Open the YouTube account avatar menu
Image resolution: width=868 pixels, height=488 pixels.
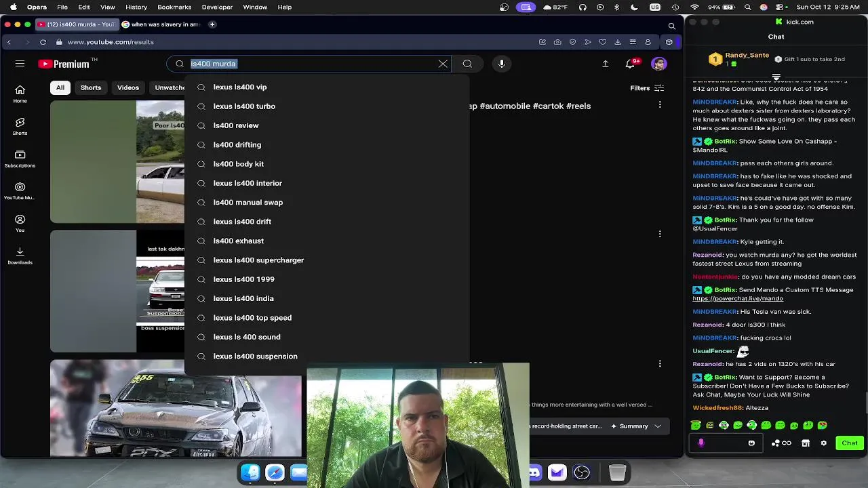pos(658,64)
